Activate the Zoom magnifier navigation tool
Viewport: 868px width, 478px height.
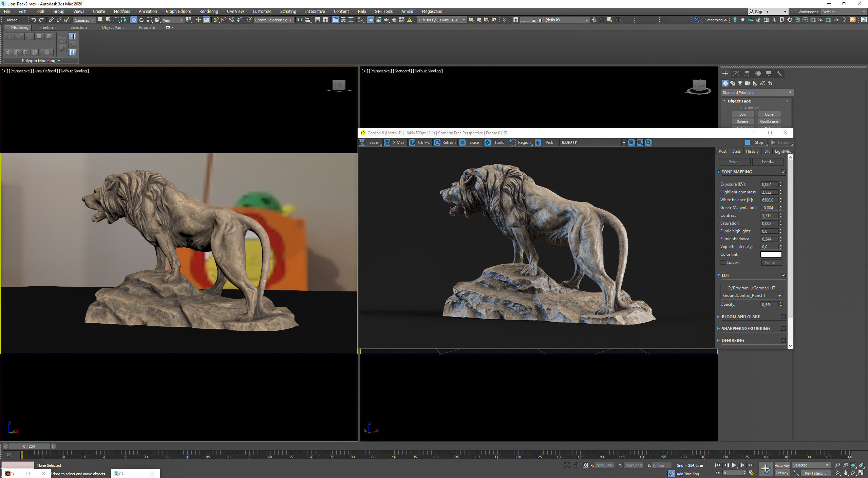837,465
